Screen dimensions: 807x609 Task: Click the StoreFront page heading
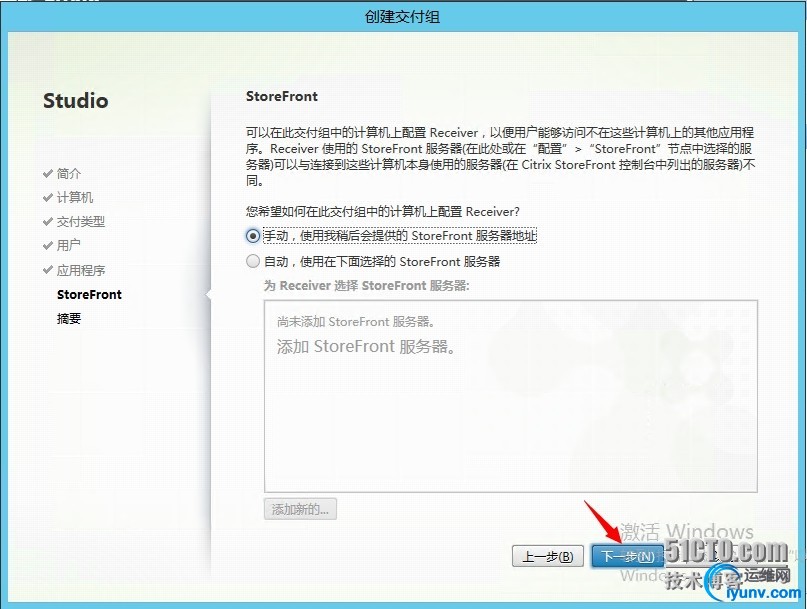(x=282, y=96)
